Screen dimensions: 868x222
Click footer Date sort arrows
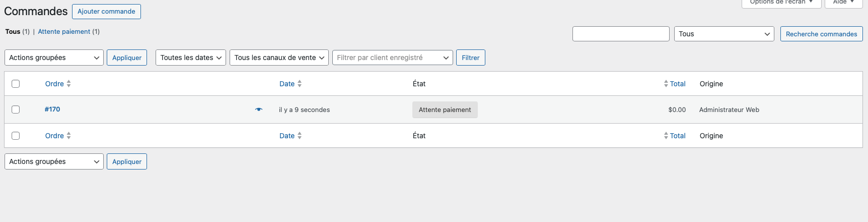coord(300,136)
